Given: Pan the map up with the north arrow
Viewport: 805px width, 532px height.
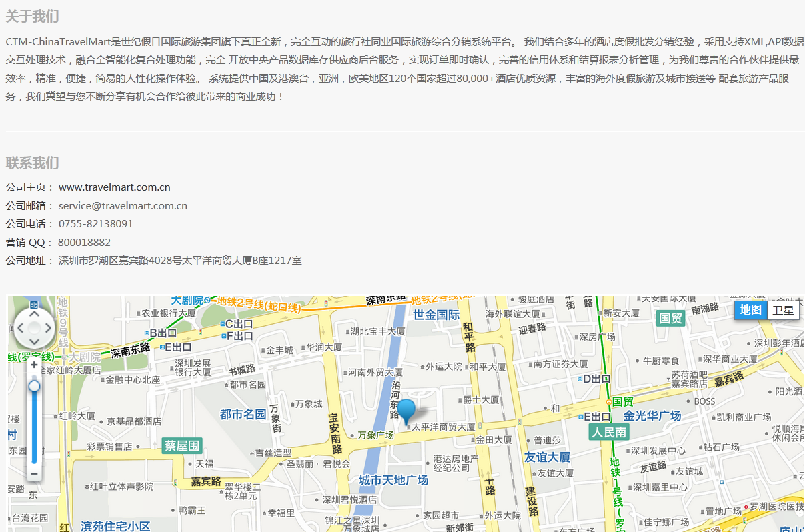Looking at the screenshot, I should coord(34,314).
